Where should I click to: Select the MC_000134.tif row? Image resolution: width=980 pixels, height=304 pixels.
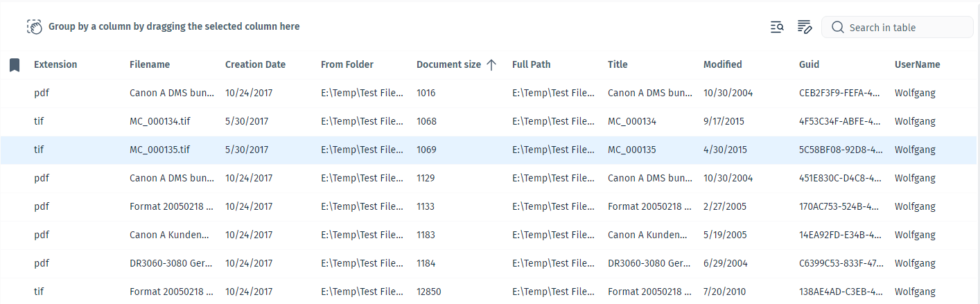[x=490, y=121]
